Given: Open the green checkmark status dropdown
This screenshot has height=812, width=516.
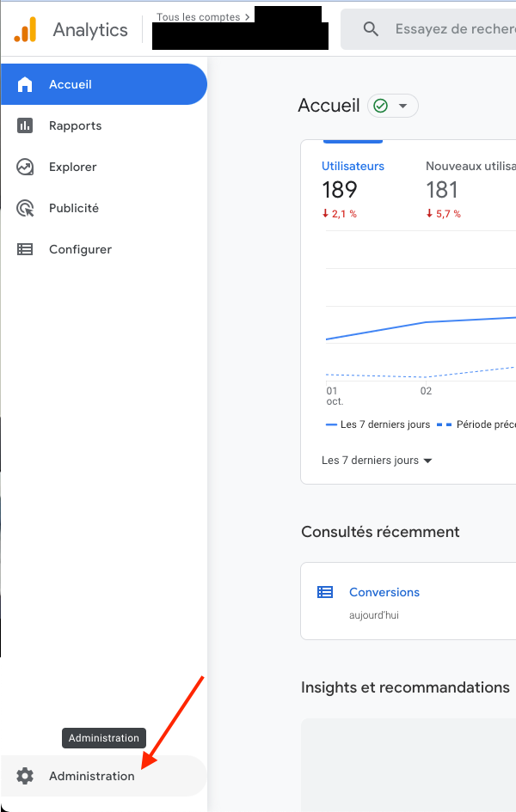Looking at the screenshot, I should pyautogui.click(x=392, y=106).
